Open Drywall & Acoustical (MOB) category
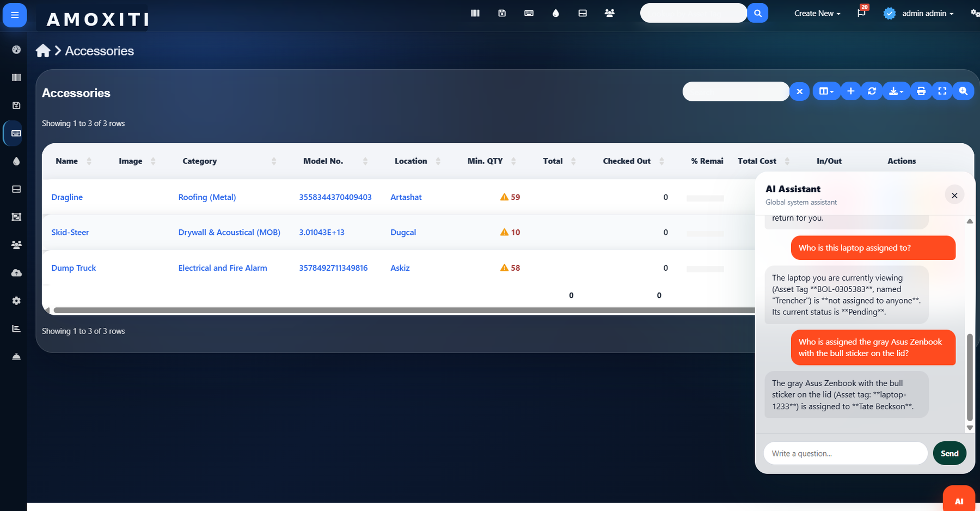The image size is (980, 511). coord(229,232)
